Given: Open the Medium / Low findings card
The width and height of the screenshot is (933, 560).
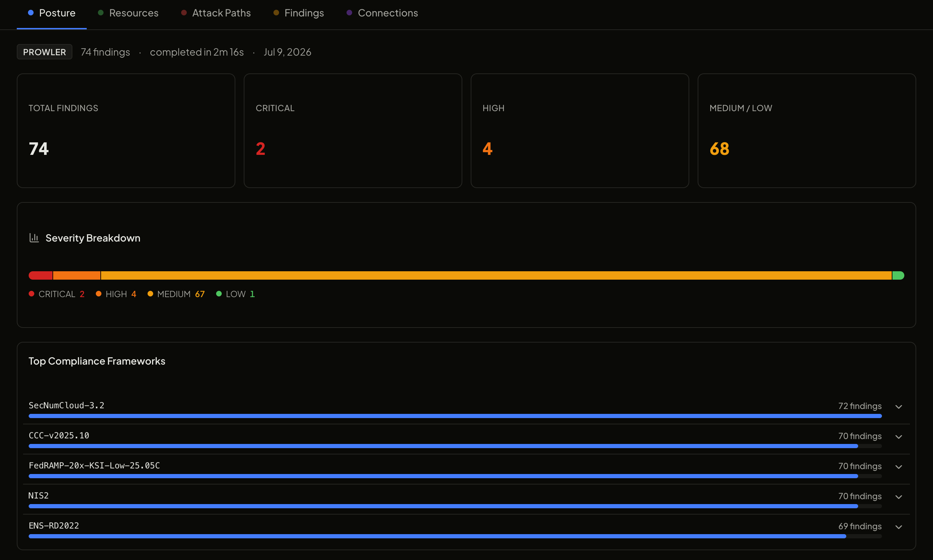Looking at the screenshot, I should coord(806,131).
